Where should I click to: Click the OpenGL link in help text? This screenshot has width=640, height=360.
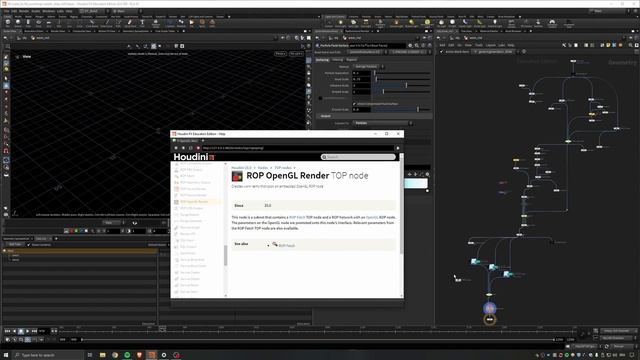(372, 218)
